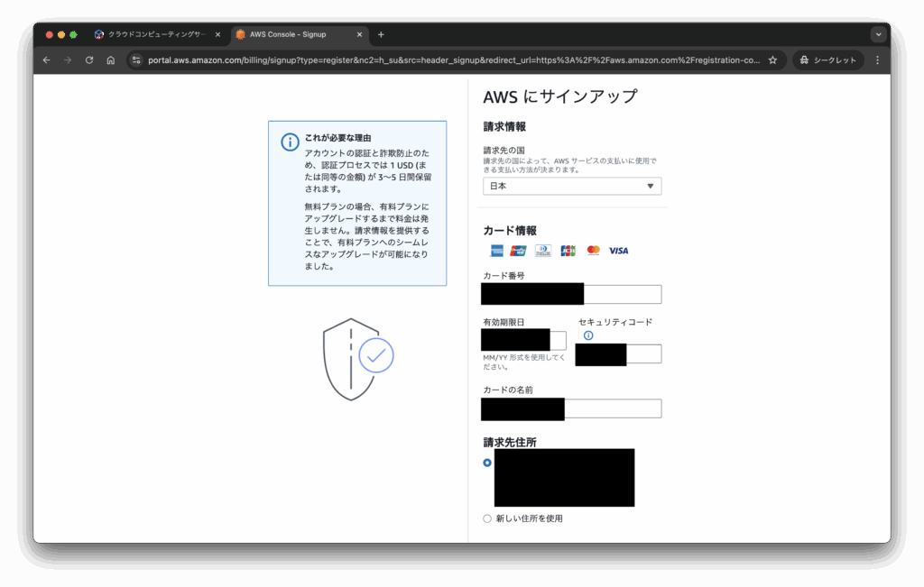Open the 請求先の国 country dropdown showing 日本
Viewport: 924px width, 587px height.
pyautogui.click(x=571, y=185)
